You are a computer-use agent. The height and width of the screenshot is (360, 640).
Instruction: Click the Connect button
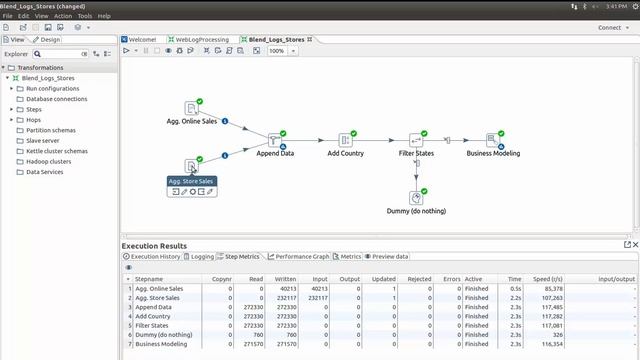[x=609, y=28]
